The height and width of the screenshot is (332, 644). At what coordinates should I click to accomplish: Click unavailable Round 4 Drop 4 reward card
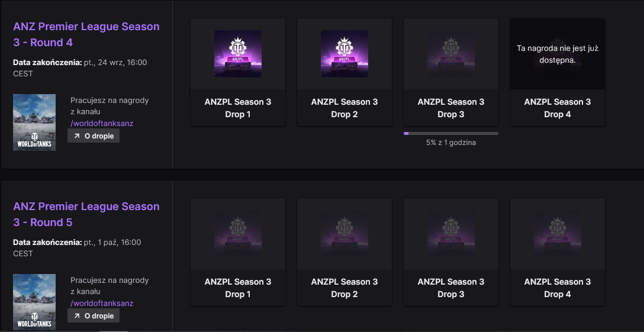click(558, 72)
